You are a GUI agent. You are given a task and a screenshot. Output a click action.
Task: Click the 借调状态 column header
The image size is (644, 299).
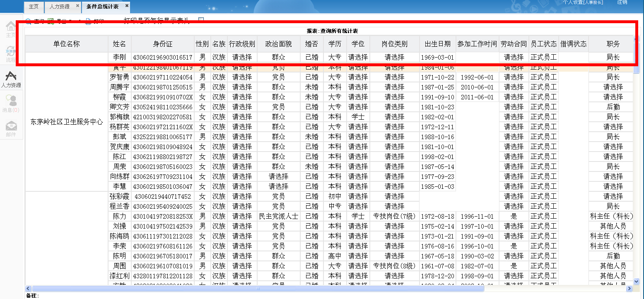click(574, 44)
